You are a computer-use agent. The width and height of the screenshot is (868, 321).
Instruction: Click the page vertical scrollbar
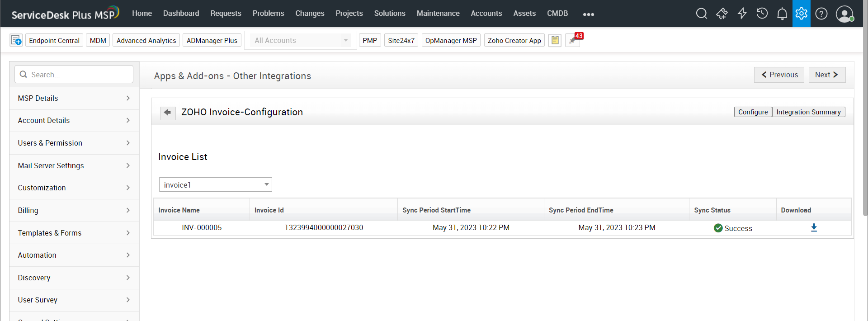click(865, 109)
